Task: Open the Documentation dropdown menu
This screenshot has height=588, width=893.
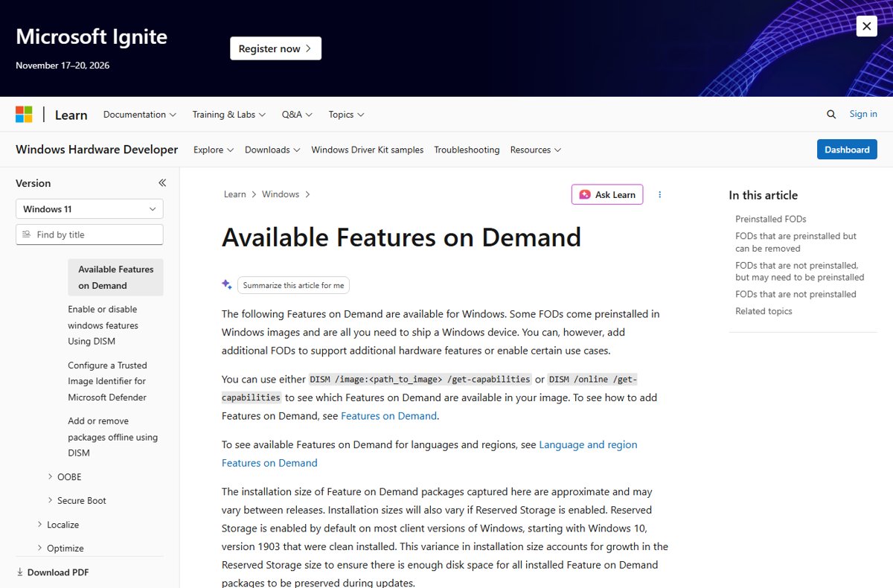Action: (140, 115)
